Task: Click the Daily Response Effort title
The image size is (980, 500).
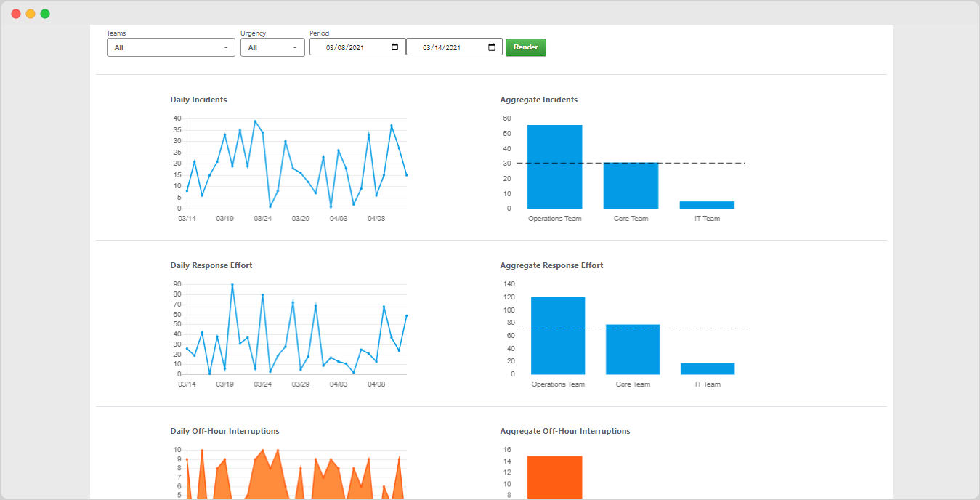Action: click(211, 265)
